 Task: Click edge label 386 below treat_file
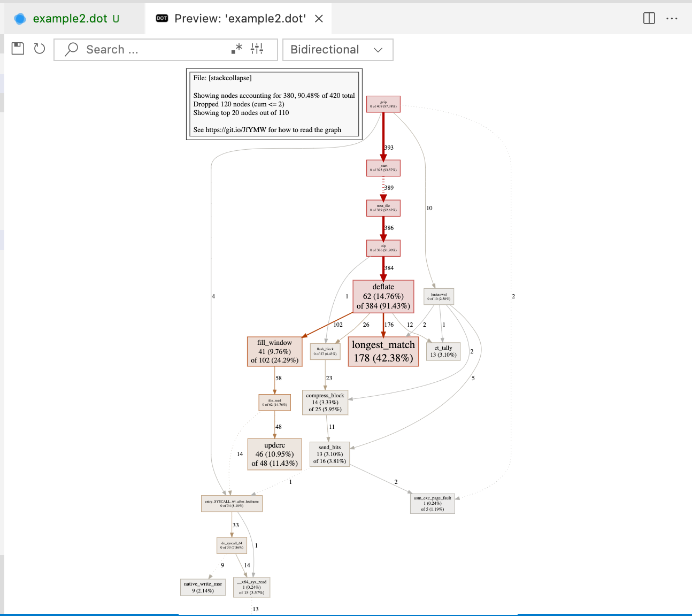(x=389, y=228)
